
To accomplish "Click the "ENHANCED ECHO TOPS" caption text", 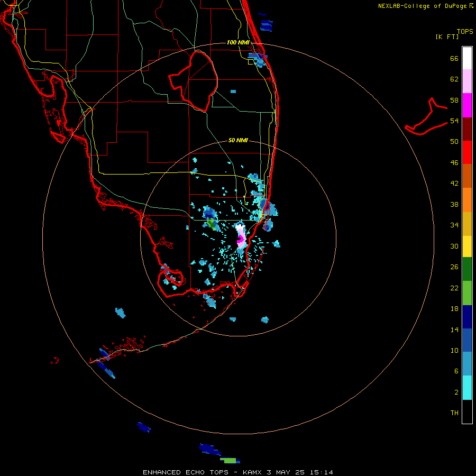I will tap(186, 472).
